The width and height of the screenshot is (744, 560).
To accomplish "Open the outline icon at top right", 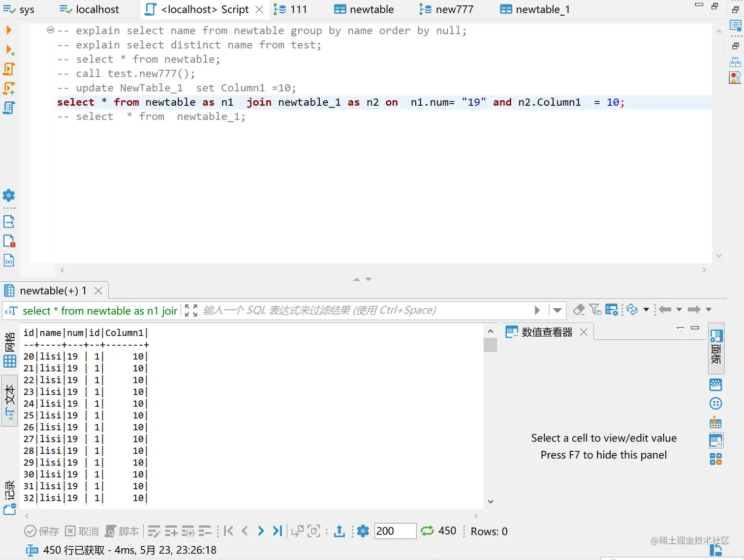I will (x=736, y=26).
